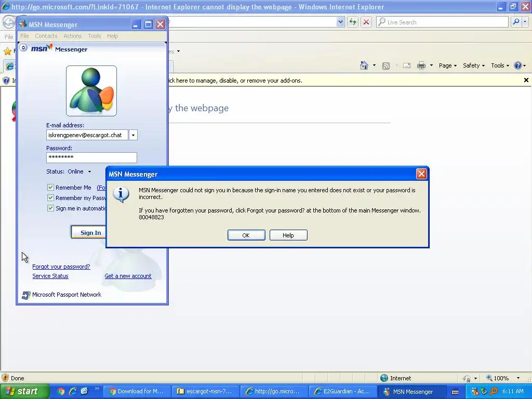This screenshot has height=399, width=532.
Task: Click the printer icon in IE toolbar
Action: [x=421, y=65]
